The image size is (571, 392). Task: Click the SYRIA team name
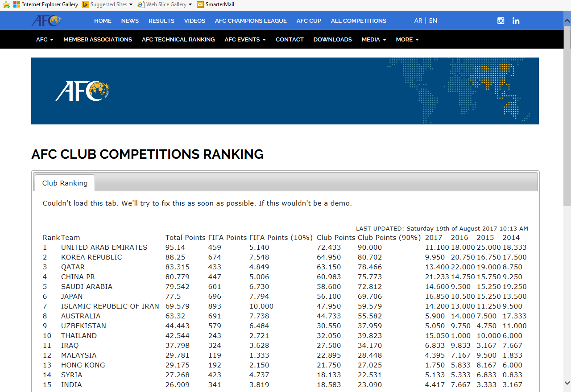72,375
